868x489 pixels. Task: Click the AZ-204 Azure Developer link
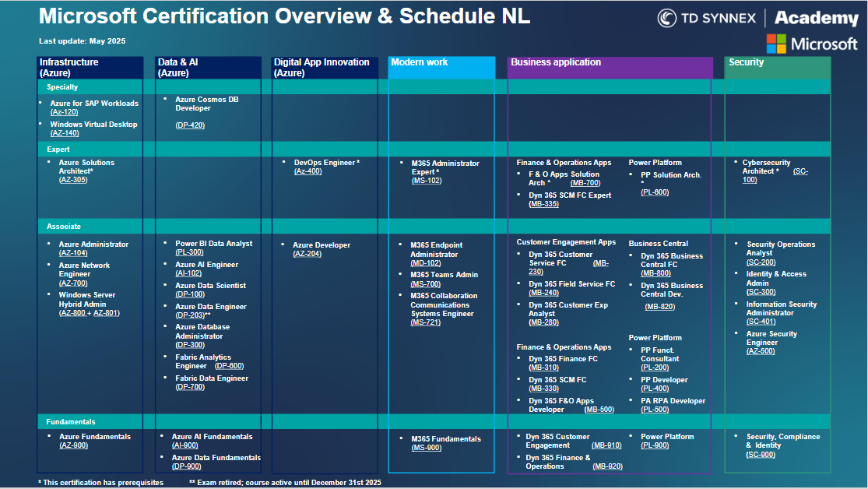(x=307, y=254)
